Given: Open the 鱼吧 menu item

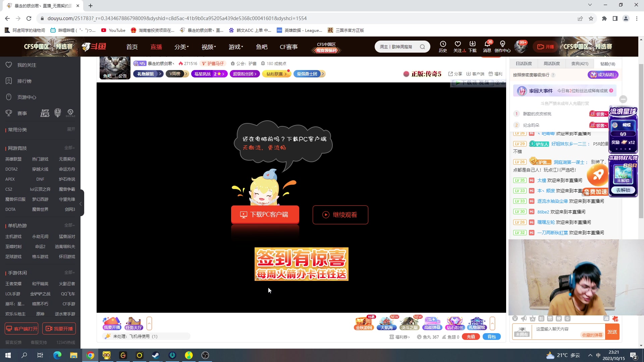Looking at the screenshot, I should pyautogui.click(x=262, y=47).
